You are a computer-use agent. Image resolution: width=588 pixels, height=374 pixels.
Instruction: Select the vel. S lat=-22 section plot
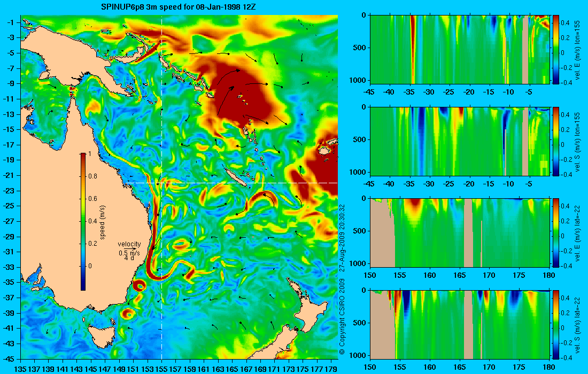coord(460,324)
